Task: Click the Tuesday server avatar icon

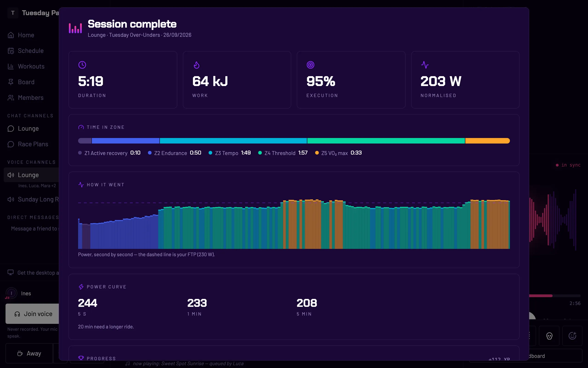Action: click(13, 13)
